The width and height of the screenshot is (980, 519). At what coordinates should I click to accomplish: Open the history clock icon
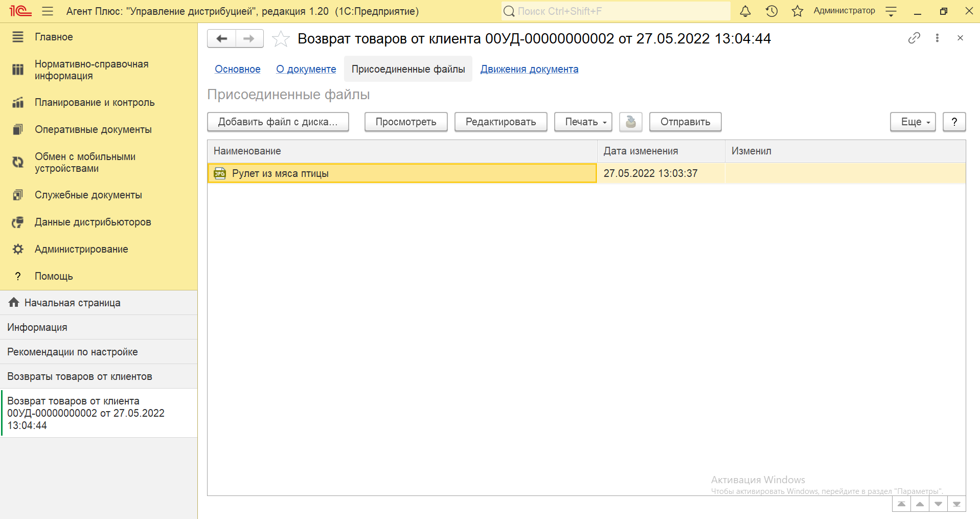(771, 11)
